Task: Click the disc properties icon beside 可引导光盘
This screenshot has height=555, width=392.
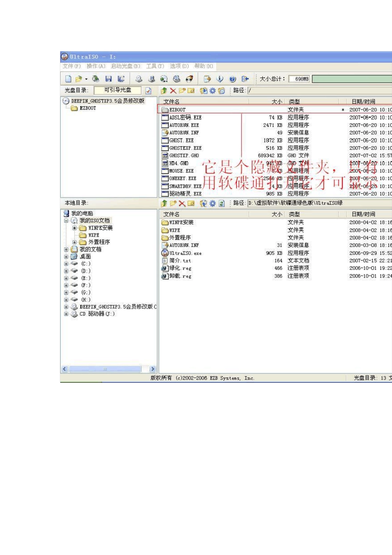Action: click(149, 90)
